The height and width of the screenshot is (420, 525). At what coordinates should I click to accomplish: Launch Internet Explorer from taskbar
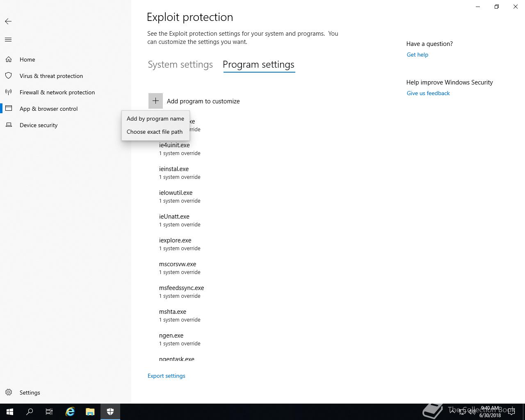70,412
